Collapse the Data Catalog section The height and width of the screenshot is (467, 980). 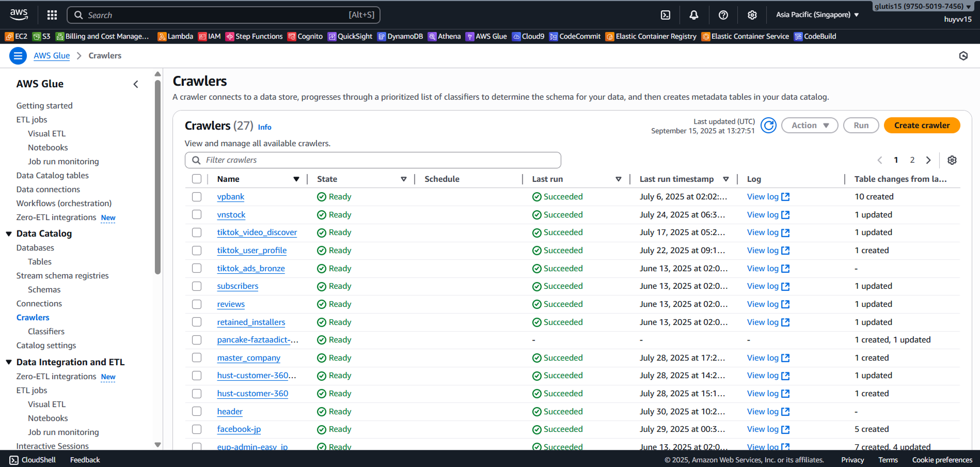(9, 233)
